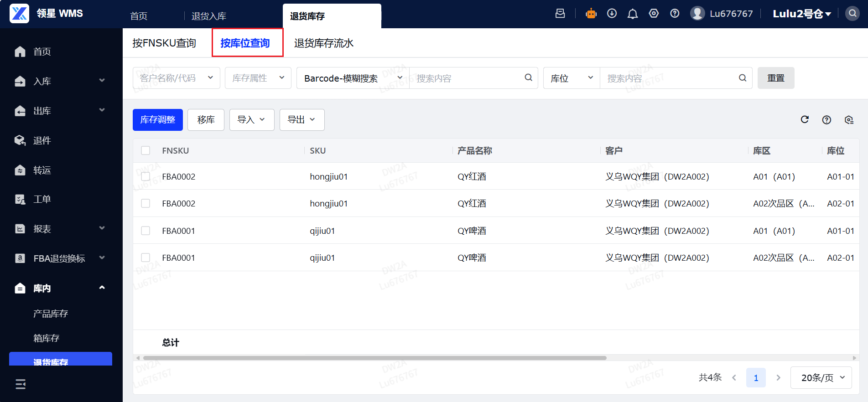Select the 按库位查询 tab

[245, 43]
